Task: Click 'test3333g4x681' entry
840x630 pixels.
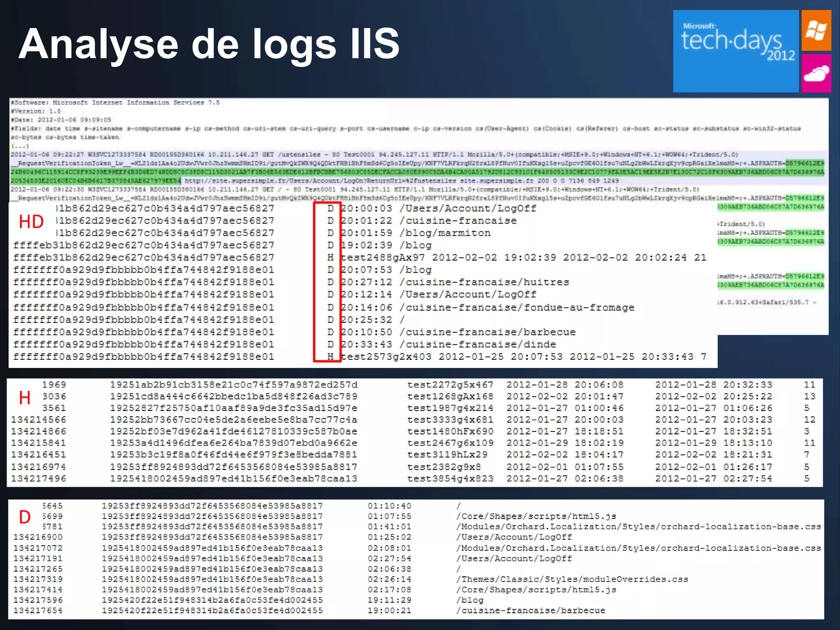Action: (x=450, y=420)
